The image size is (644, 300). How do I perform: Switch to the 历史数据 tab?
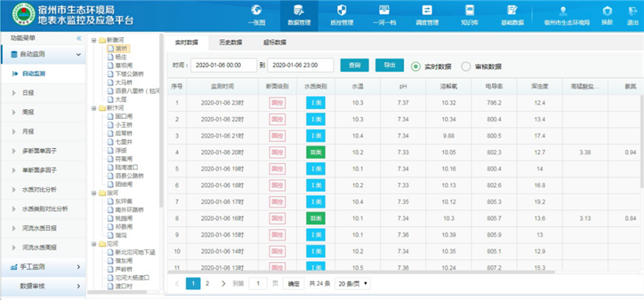tap(230, 43)
